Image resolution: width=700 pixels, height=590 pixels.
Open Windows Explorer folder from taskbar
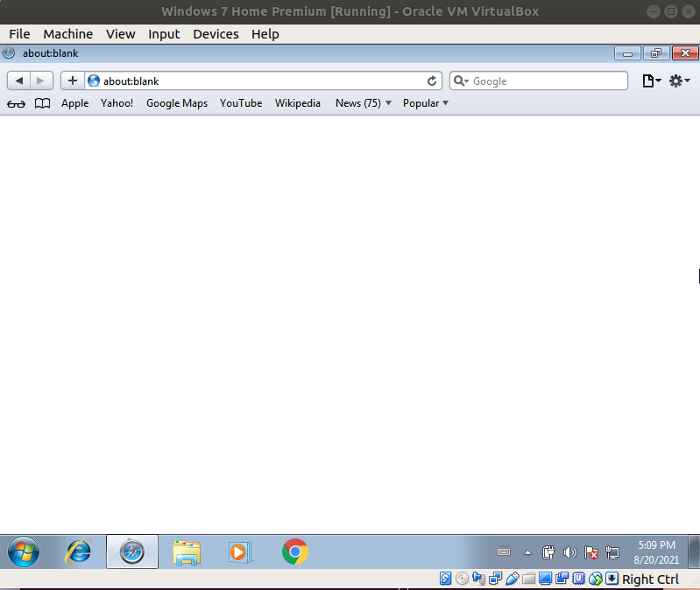pos(187,552)
